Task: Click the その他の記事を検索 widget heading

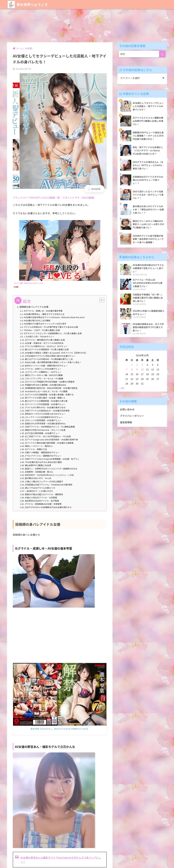Action: coord(142,46)
